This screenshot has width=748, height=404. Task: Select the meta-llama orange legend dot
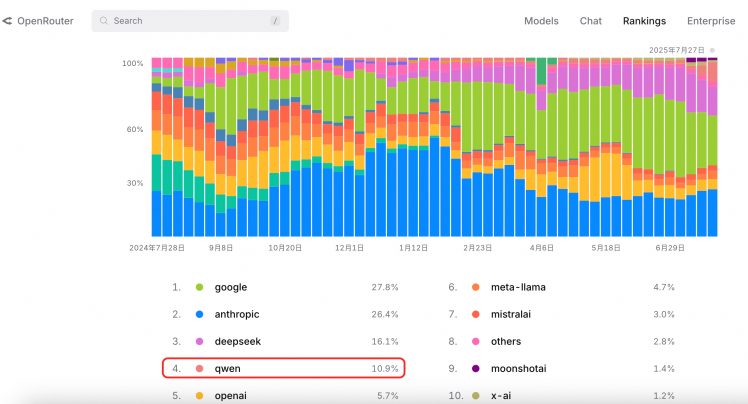coord(476,287)
